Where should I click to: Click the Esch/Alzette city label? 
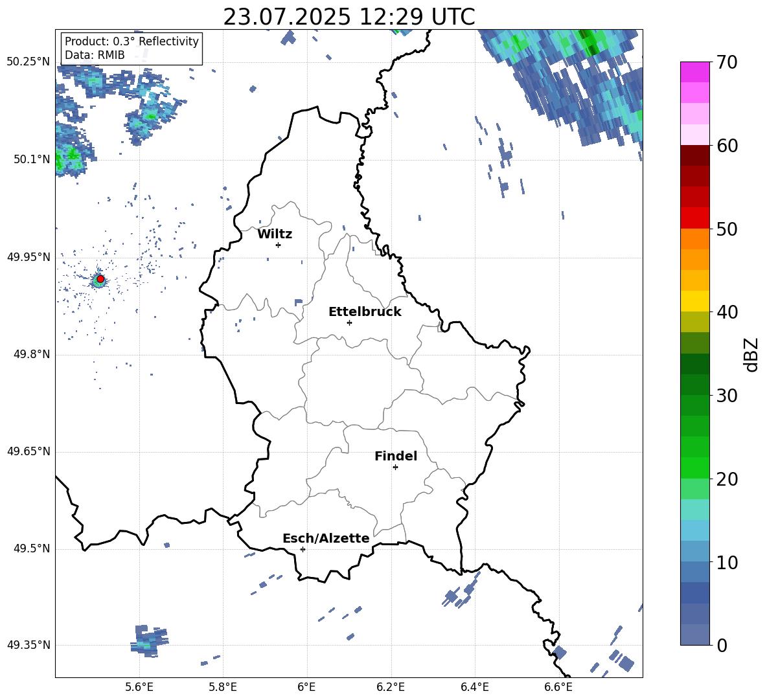click(x=326, y=538)
